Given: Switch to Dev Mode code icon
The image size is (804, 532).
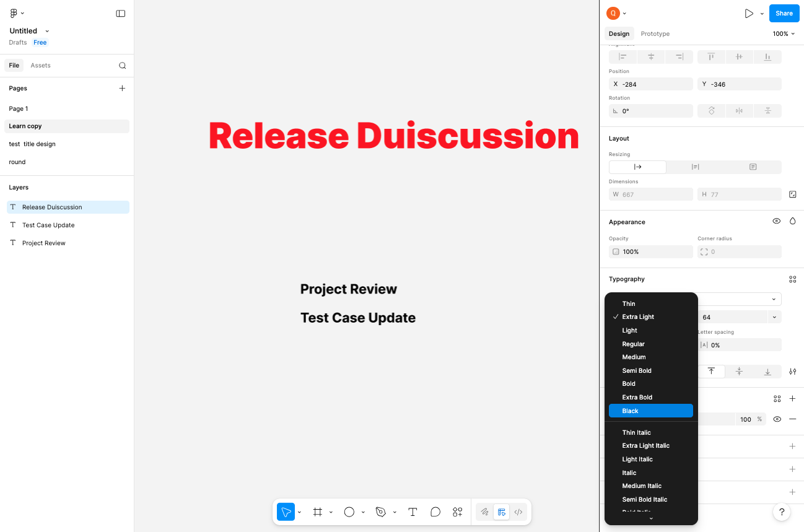Looking at the screenshot, I should (x=518, y=512).
